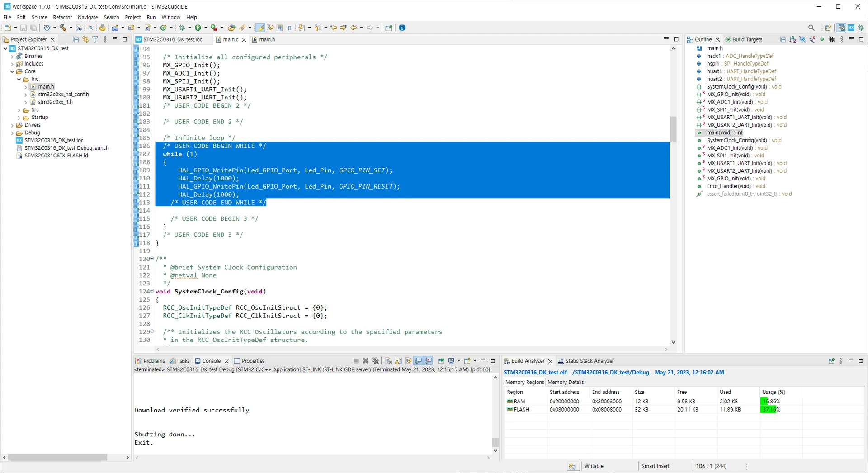The image size is (868, 473).
Task: Collapse the Core folder
Action: (x=12, y=71)
